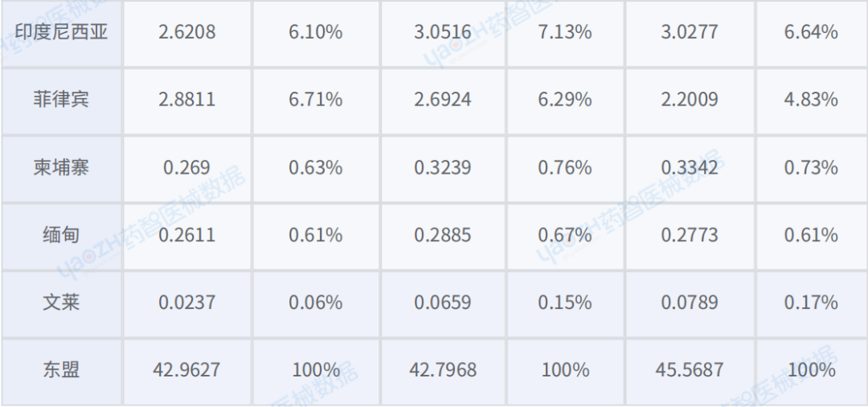The image size is (868, 407).
Task: Click the 东盟 total row label
Action: tap(61, 370)
